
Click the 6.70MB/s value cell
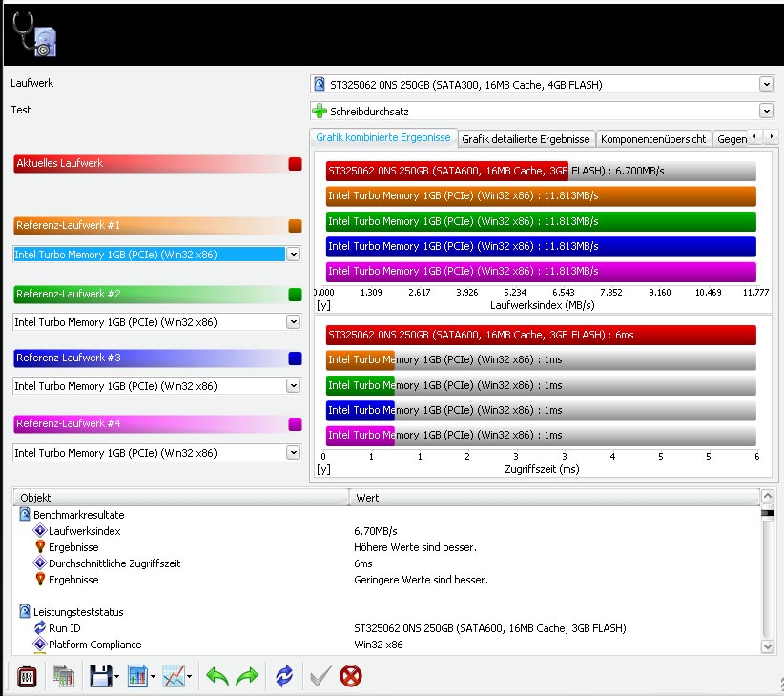pos(376,531)
